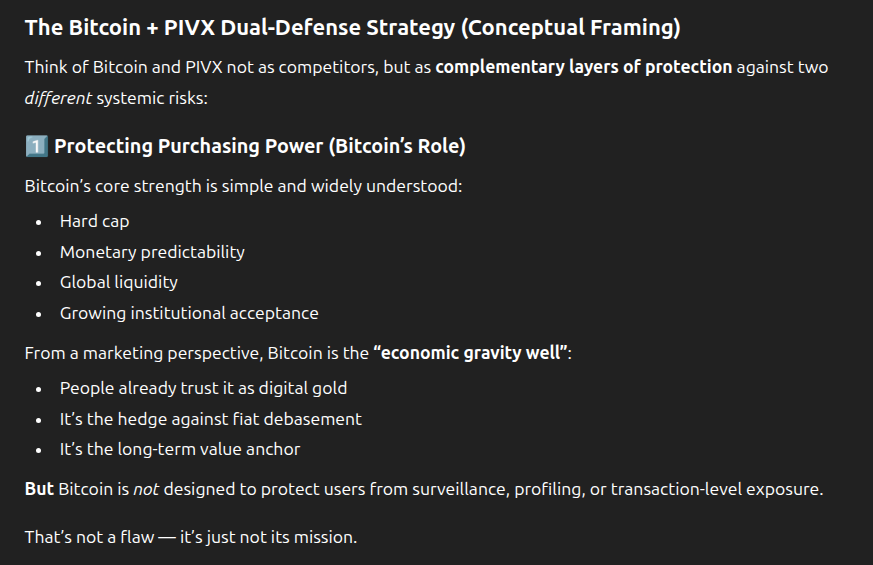Click the main Dual-Defense Strategy heading
Viewport: 873px width, 565px height.
[x=352, y=28]
